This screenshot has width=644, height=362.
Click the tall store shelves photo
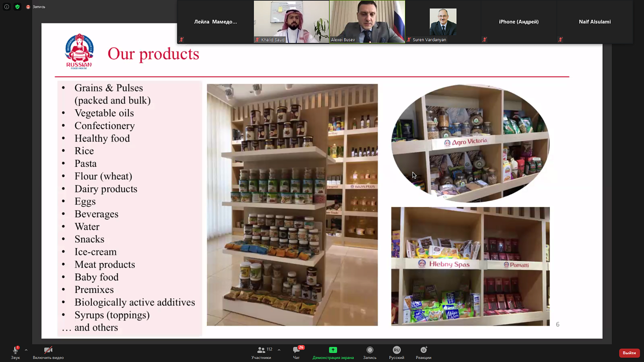(292, 205)
